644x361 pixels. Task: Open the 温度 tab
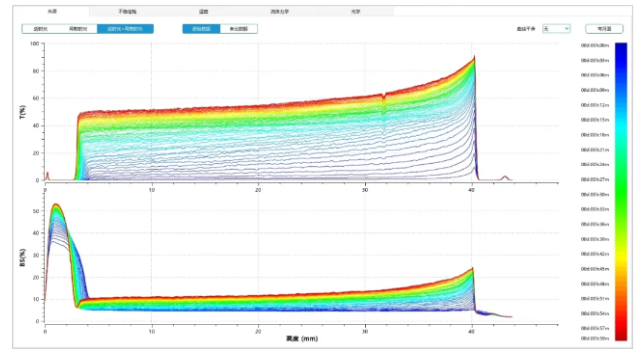(x=203, y=11)
